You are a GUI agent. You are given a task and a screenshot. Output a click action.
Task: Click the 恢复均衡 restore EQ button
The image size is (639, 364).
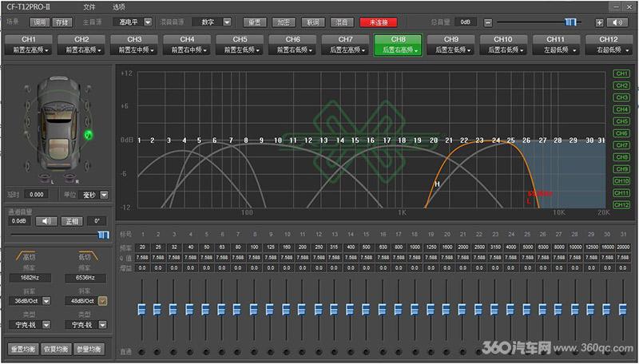56,349
